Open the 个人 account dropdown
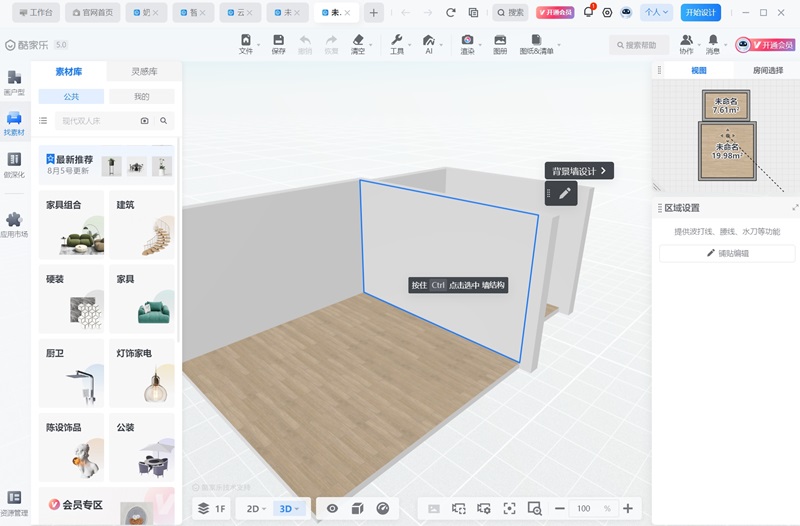This screenshot has height=526, width=800. coord(656,13)
